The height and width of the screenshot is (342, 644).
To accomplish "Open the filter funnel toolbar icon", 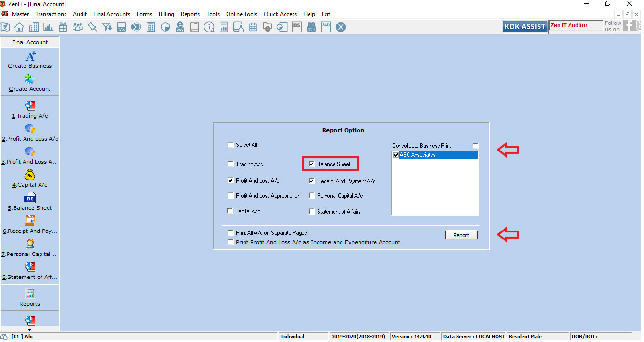I will (107, 27).
